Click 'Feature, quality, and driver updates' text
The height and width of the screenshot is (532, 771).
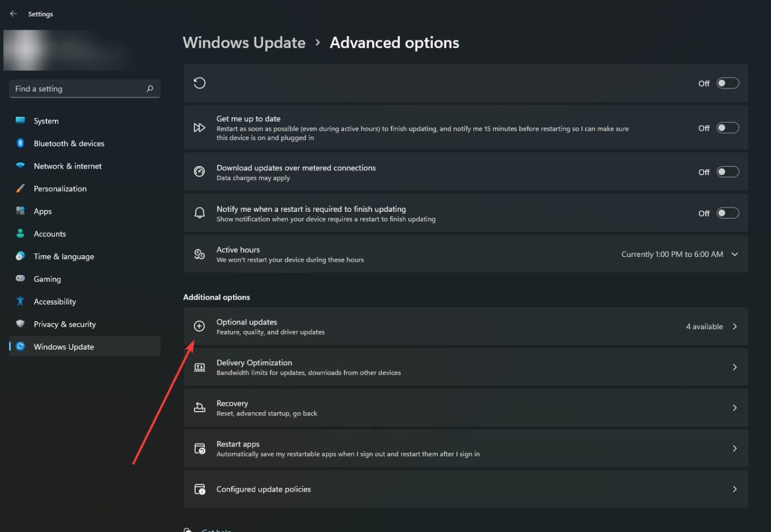click(x=270, y=332)
